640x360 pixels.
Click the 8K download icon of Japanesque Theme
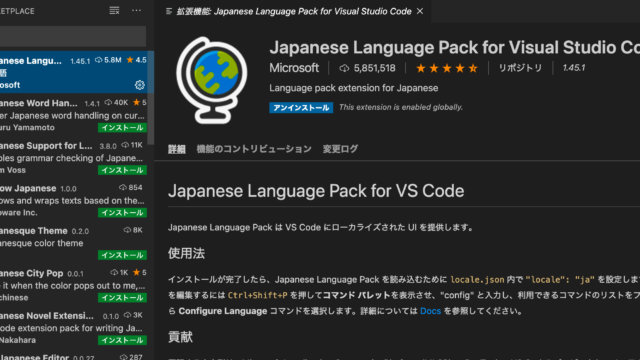tap(127, 230)
